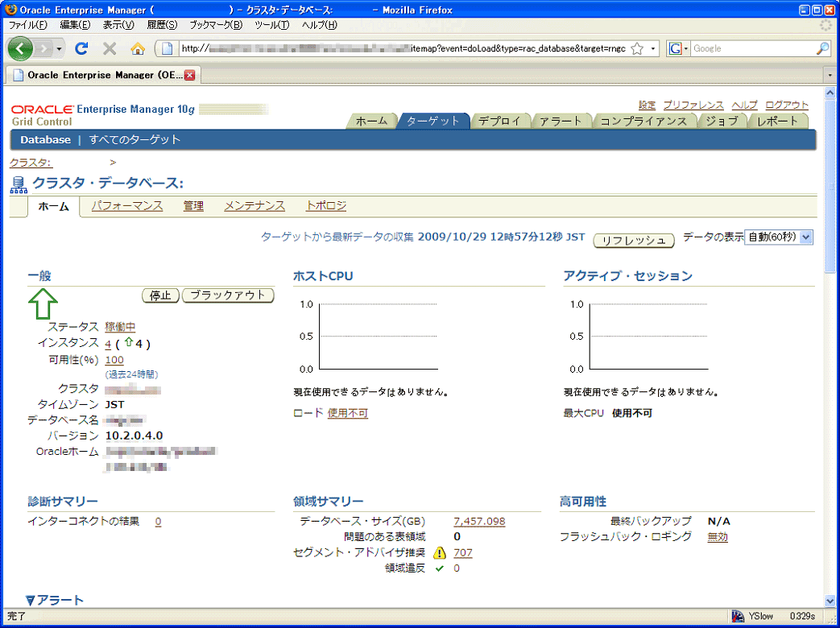Open the address bar history dropdown
The image size is (840, 628).
pyautogui.click(x=653, y=49)
